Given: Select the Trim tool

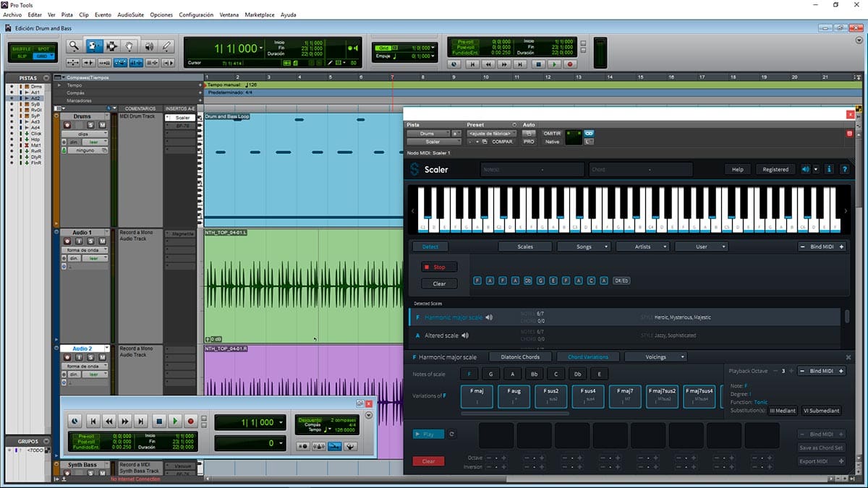Looking at the screenshot, I should coord(94,46).
